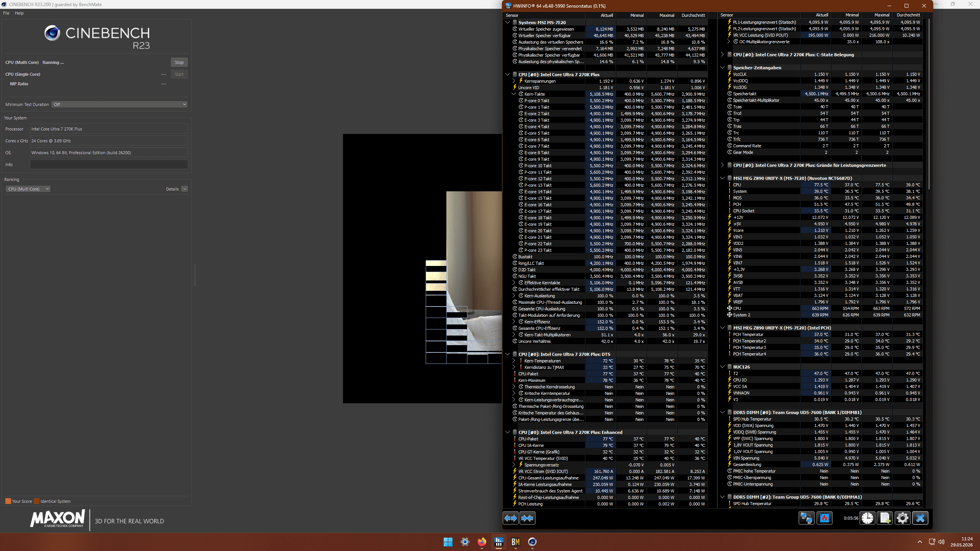The image size is (980, 551).
Task: Click the disabled Single Core Start button
Action: click(179, 74)
